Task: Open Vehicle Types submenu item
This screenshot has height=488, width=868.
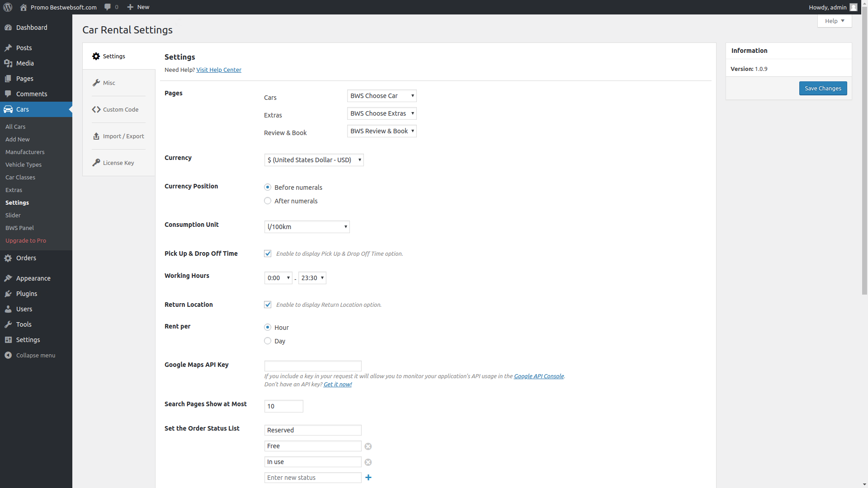Action: 24,165
